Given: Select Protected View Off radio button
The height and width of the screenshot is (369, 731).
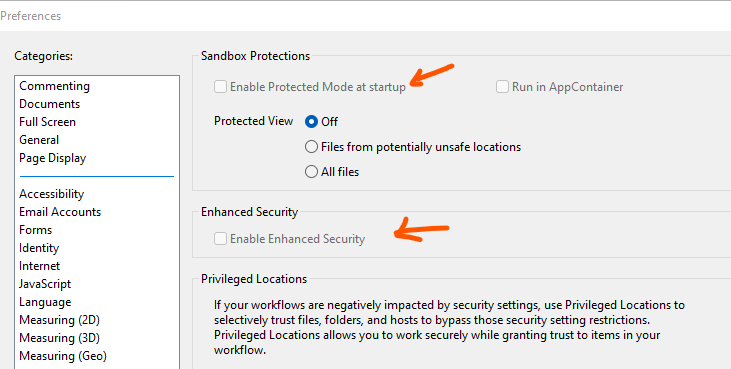Looking at the screenshot, I should 311,122.
